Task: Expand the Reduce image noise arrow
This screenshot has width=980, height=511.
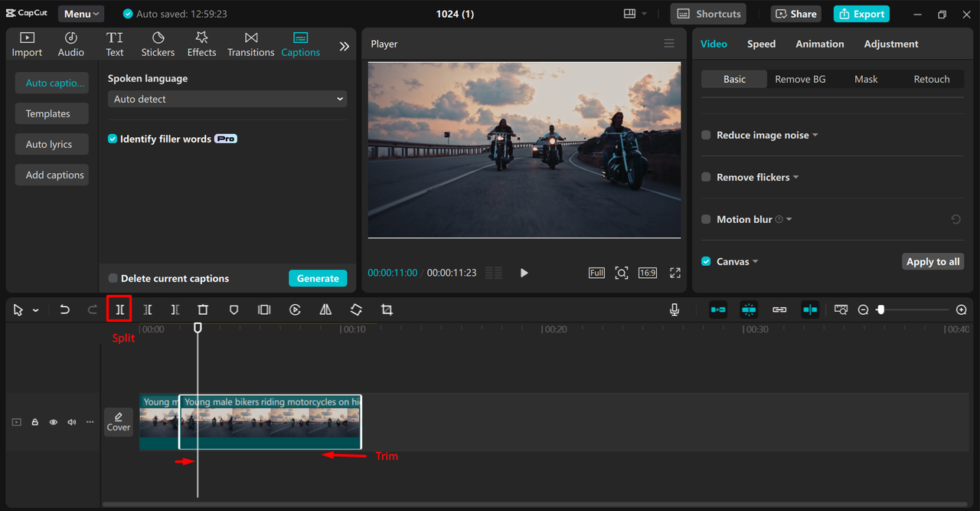Action: (x=815, y=135)
